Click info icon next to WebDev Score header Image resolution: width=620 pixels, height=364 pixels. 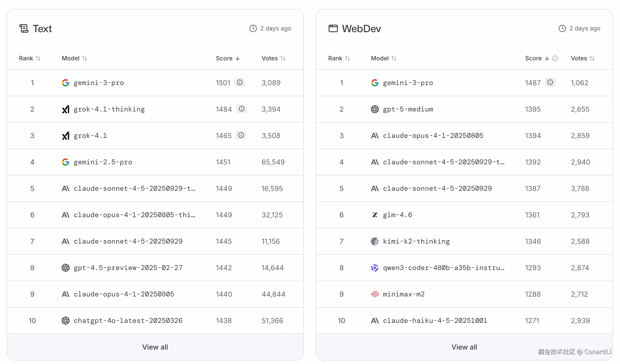555,58
